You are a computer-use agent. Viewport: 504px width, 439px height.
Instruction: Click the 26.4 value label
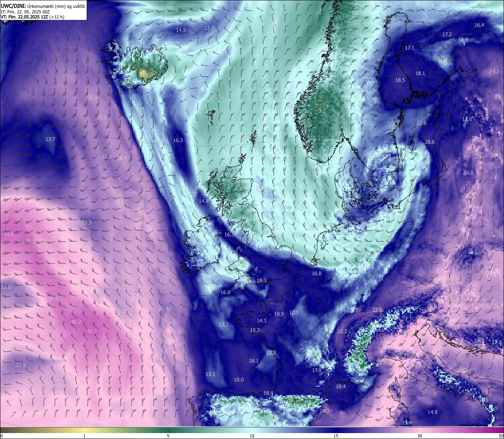[122, 158]
